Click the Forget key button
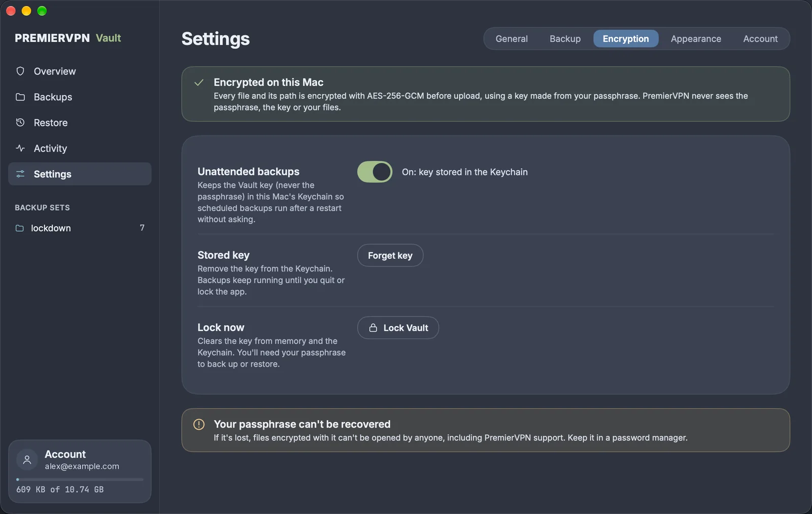The image size is (812, 514). tap(390, 255)
